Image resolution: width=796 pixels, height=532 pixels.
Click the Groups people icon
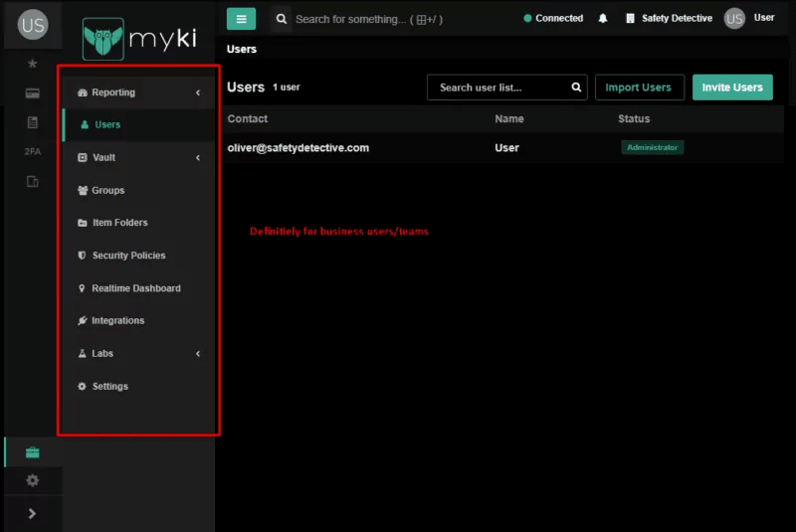point(83,191)
